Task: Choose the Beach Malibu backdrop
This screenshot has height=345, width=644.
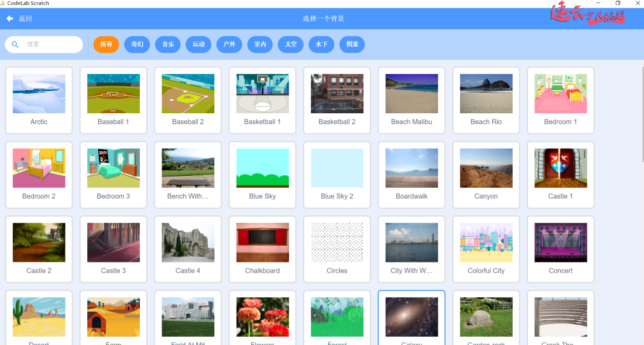Action: [x=411, y=100]
